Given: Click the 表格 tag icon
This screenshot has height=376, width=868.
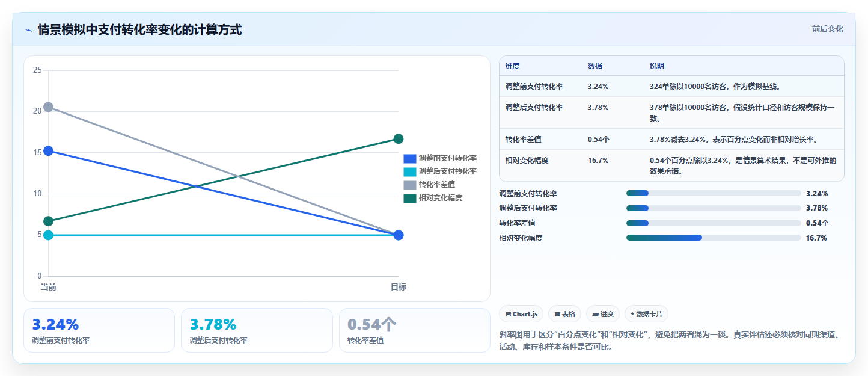Looking at the screenshot, I should (x=557, y=314).
